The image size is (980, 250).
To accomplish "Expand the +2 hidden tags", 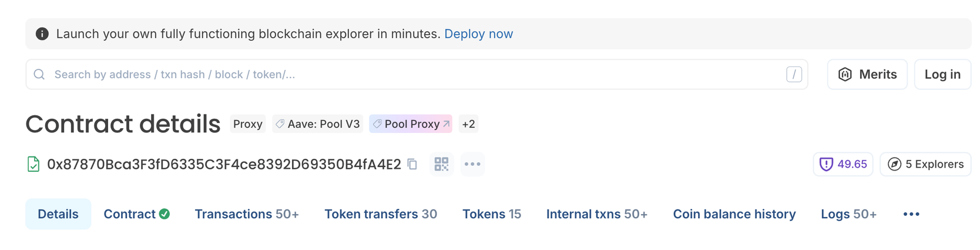I will point(468,124).
